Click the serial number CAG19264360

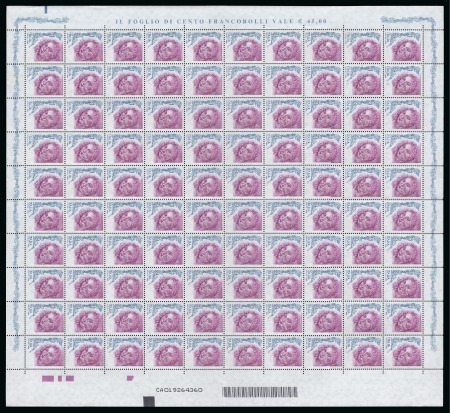pyautogui.click(x=179, y=390)
